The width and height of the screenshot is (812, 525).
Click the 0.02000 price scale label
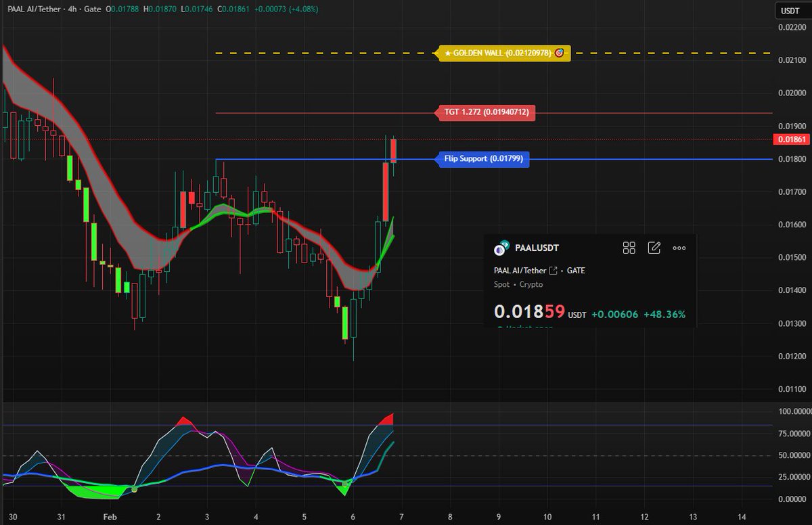[x=791, y=93]
